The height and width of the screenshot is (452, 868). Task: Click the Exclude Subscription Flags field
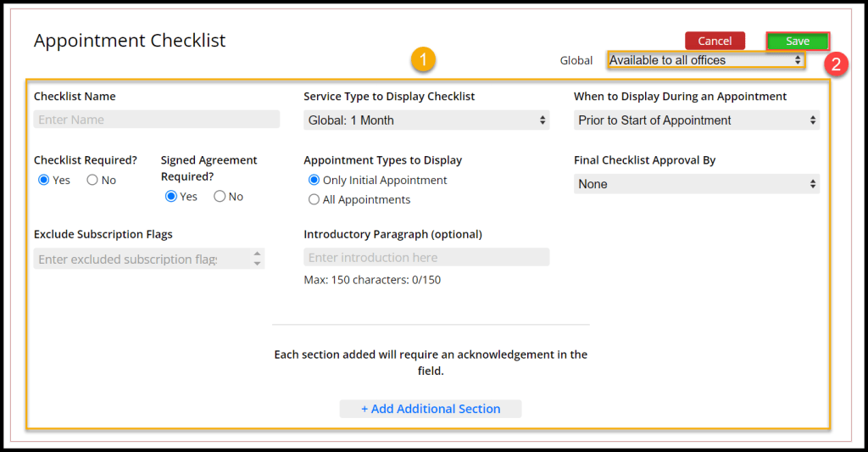140,259
